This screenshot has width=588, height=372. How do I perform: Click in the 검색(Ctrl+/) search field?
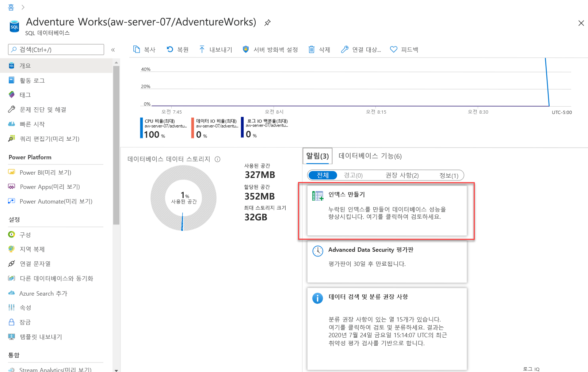pos(56,50)
